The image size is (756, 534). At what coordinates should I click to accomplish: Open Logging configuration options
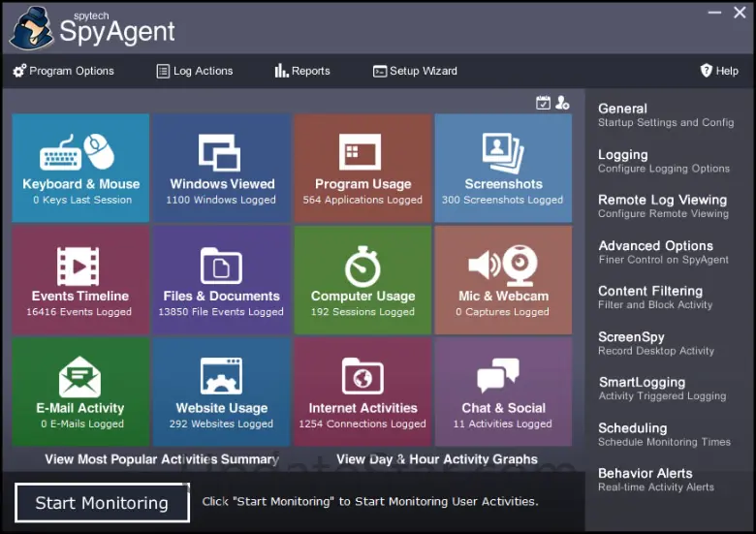pyautogui.click(x=663, y=161)
